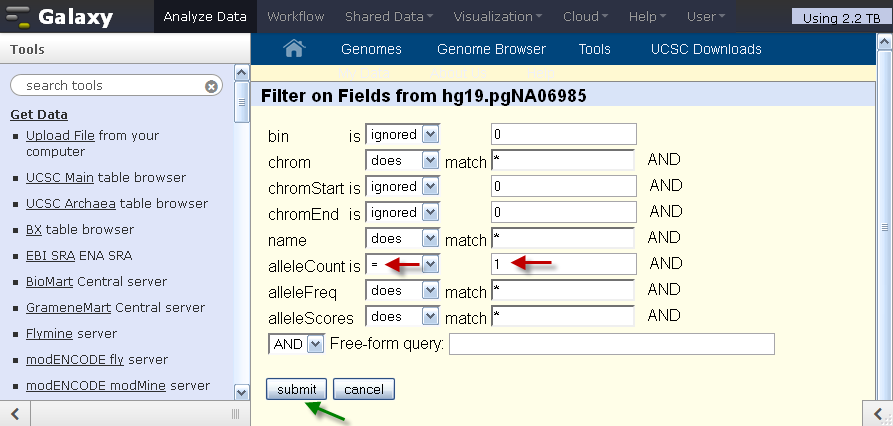Submit the filter form
Screen dimensions: 893x426
(x=296, y=390)
